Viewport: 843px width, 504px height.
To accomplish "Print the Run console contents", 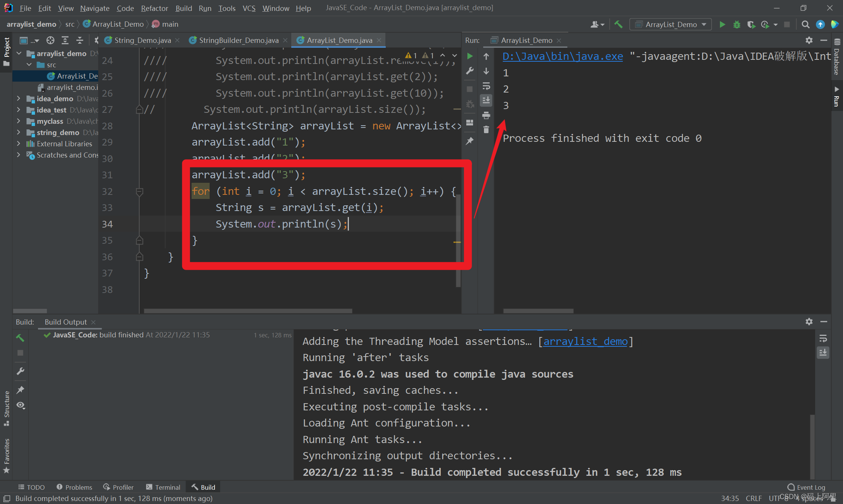I will click(486, 115).
